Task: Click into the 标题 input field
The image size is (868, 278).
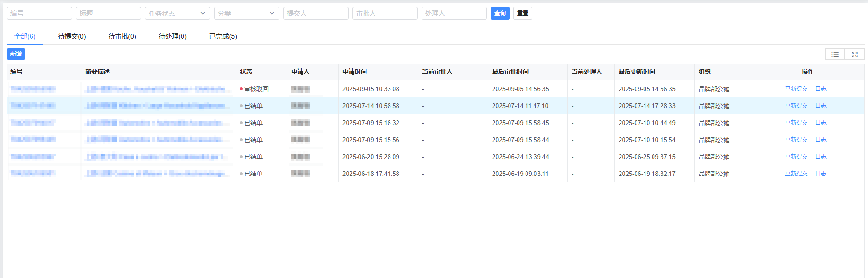Action: coord(108,13)
